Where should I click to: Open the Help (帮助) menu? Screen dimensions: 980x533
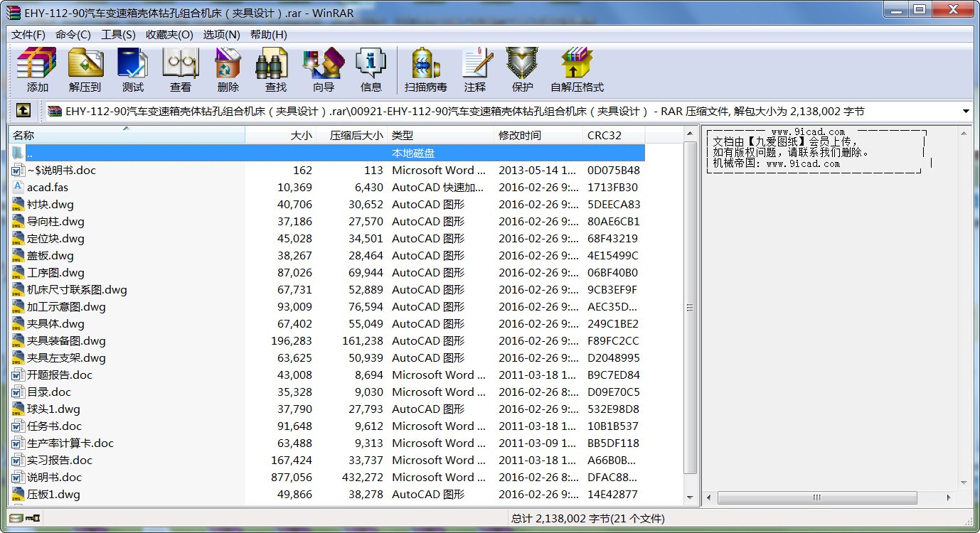(x=269, y=34)
